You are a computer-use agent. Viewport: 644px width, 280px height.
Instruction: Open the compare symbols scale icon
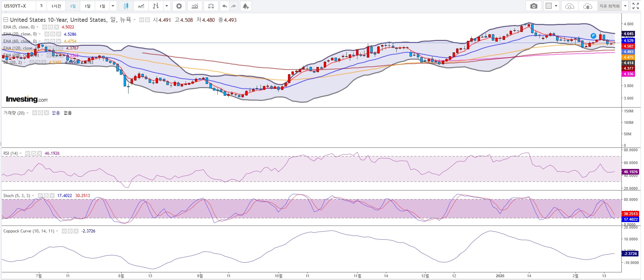211,6
